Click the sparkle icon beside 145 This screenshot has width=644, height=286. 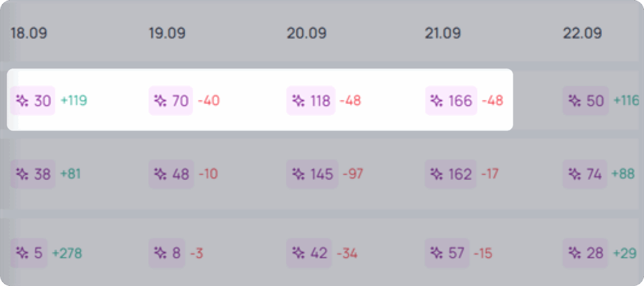point(297,174)
